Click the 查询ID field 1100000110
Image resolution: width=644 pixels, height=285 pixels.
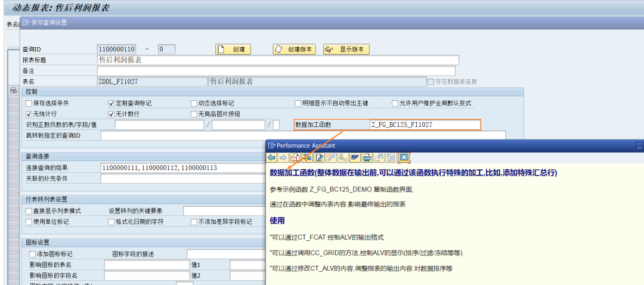pos(116,49)
